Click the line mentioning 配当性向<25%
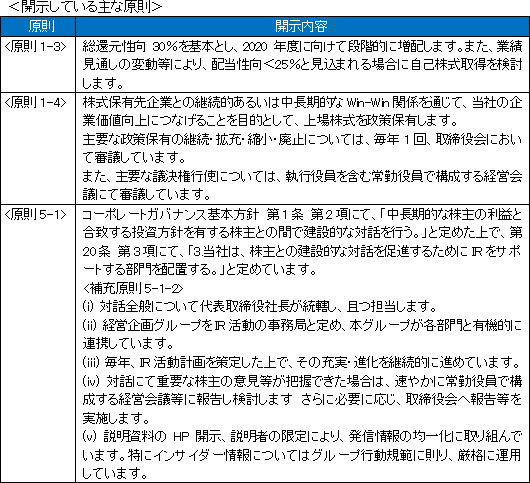 [303, 65]
